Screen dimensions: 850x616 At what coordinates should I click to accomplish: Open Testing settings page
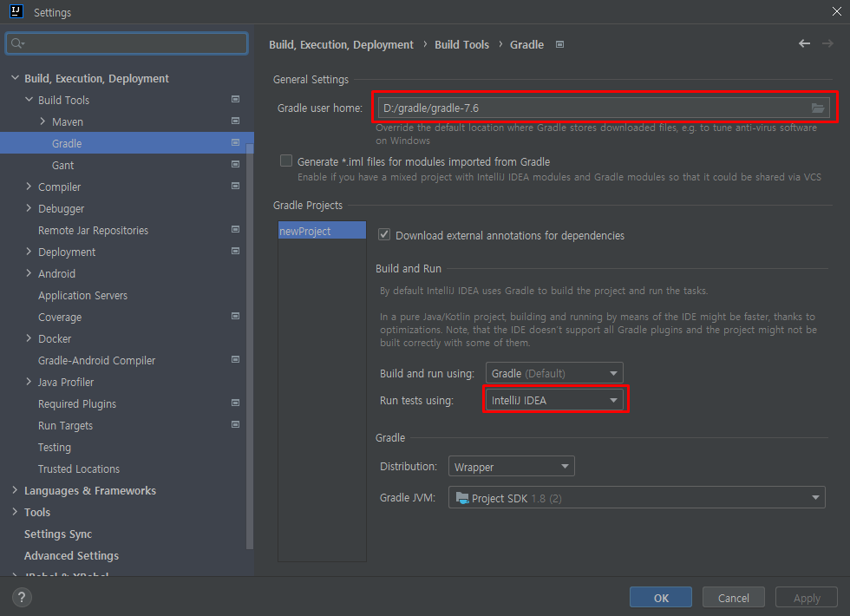54,448
